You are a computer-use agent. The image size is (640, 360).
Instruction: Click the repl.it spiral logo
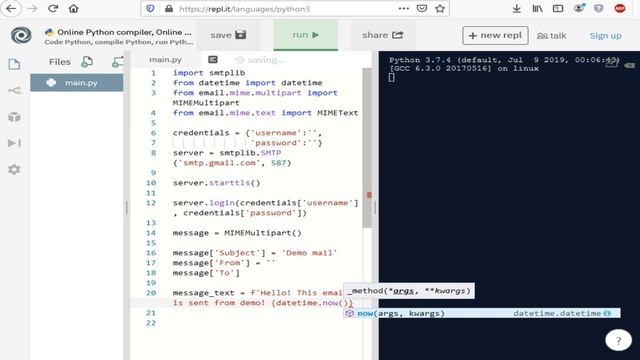[21, 35]
